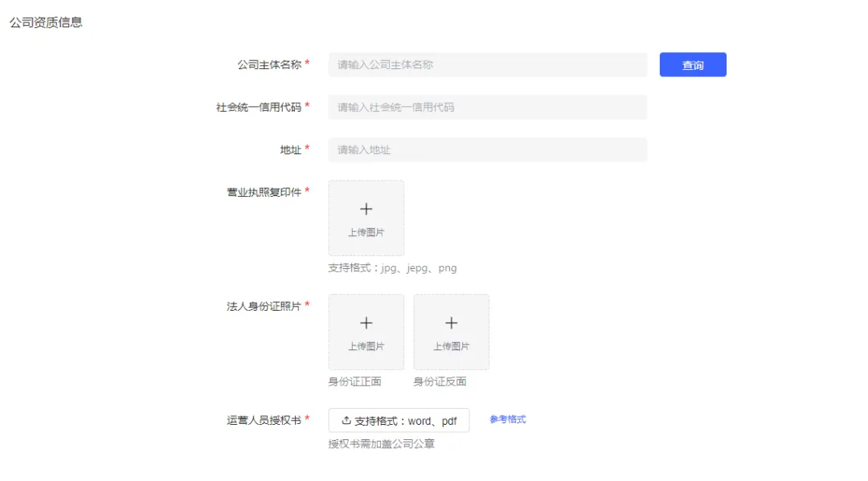The image size is (868, 481).
Task: Select the 社会统一信用代码 label text
Action: tap(258, 108)
